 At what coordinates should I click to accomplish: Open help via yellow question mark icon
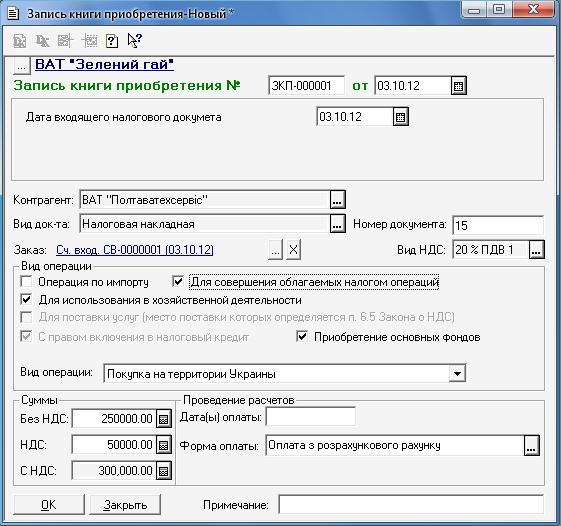click(x=112, y=41)
